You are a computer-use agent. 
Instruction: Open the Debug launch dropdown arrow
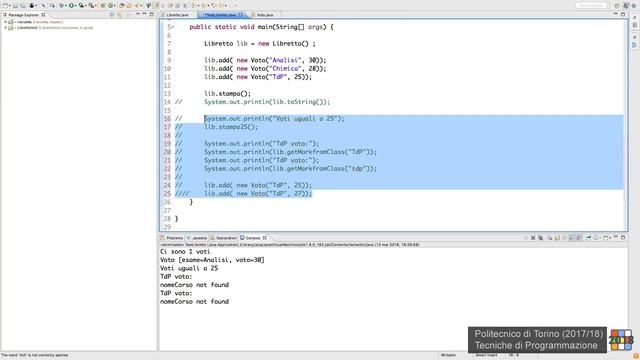65,5
